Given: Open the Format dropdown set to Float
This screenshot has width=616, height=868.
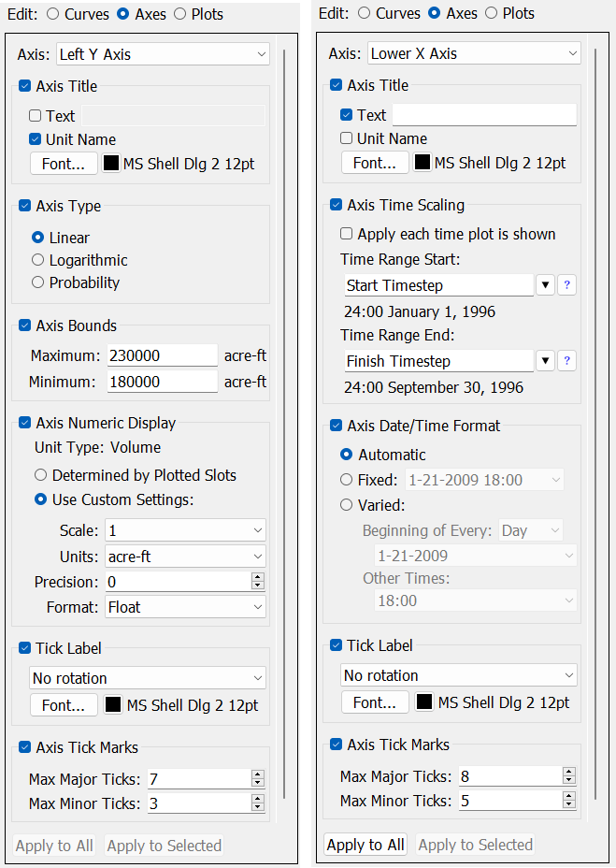Looking at the screenshot, I should [185, 607].
